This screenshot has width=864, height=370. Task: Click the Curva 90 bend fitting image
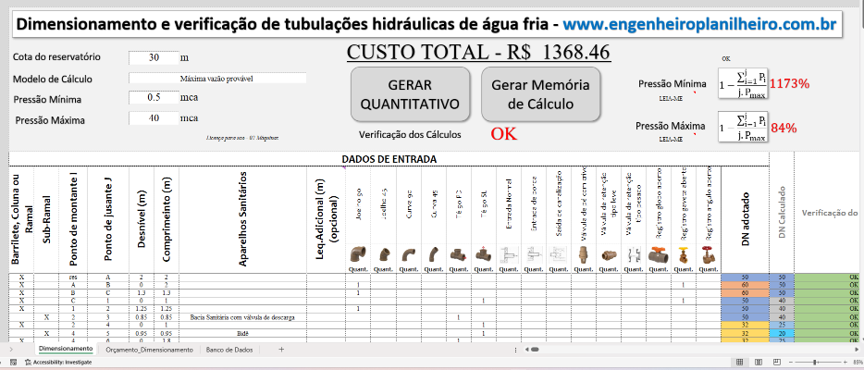point(409,256)
